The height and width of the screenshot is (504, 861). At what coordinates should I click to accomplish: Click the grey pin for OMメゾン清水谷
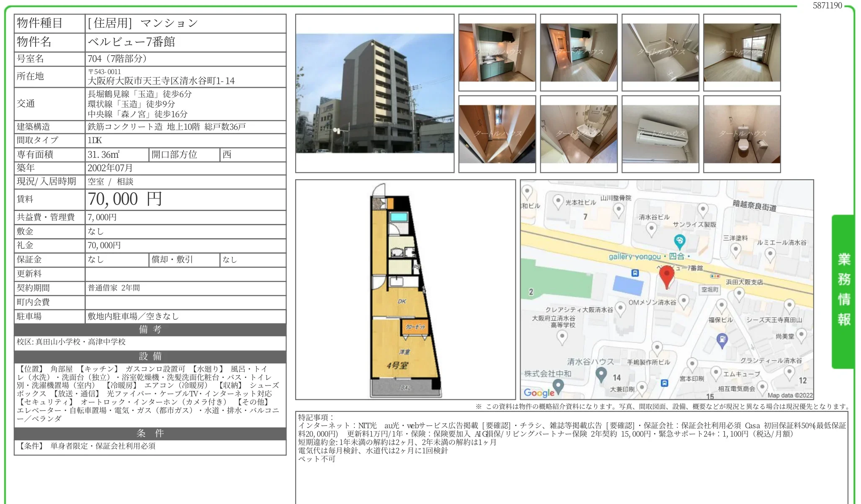[x=683, y=301]
